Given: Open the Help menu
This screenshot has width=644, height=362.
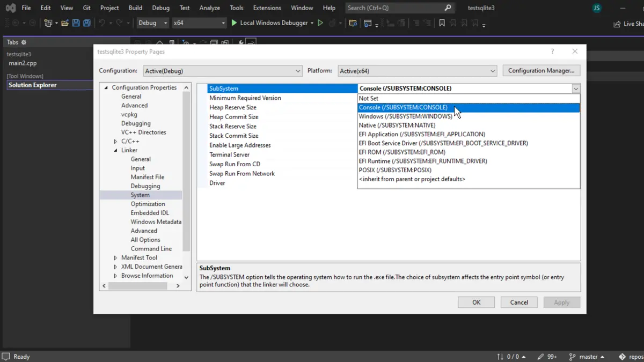Looking at the screenshot, I should pos(329,8).
